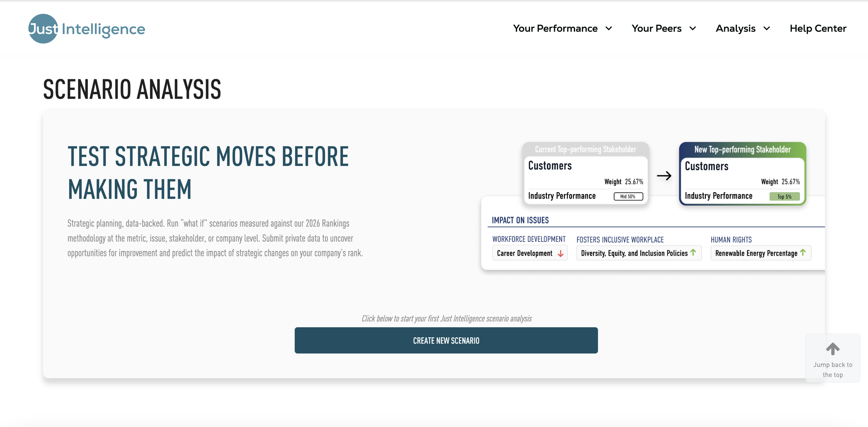Click the black arrow between stakeholder cards
Screen dimensions: 868x427
664,176
